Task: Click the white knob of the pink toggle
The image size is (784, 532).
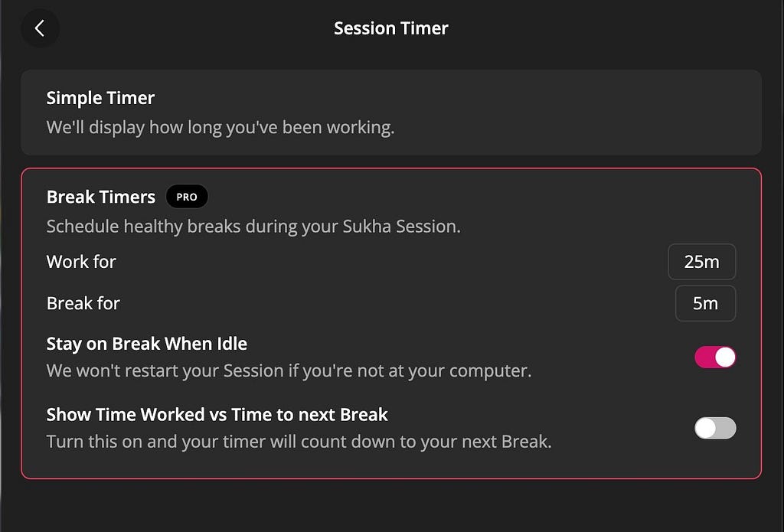Action: click(x=725, y=357)
